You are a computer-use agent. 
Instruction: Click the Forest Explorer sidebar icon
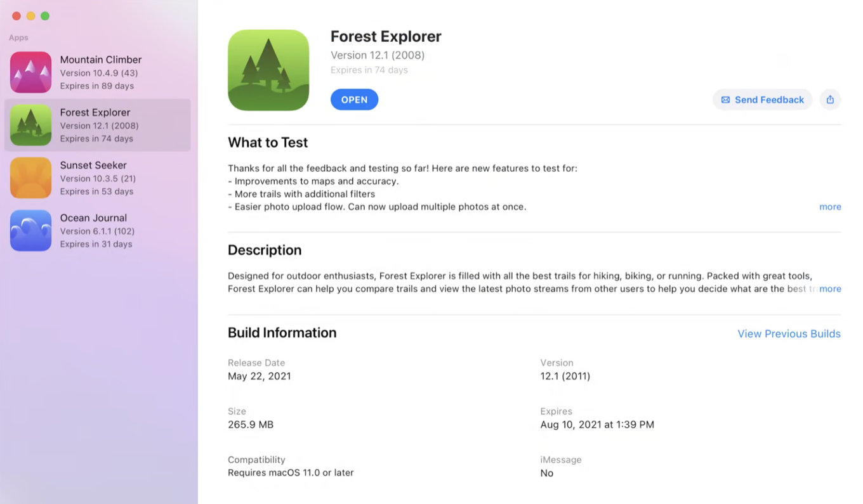[30, 125]
